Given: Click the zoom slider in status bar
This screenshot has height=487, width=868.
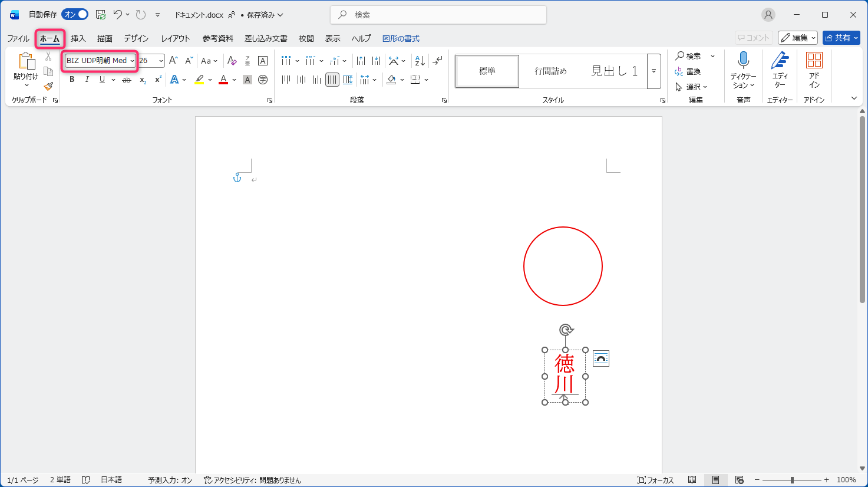Looking at the screenshot, I should pyautogui.click(x=792, y=480).
